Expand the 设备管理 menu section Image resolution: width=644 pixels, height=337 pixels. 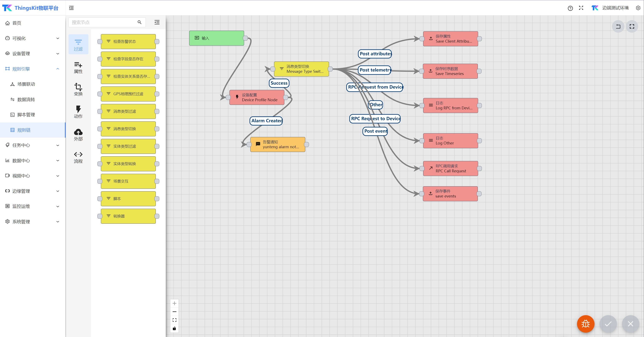tap(32, 53)
